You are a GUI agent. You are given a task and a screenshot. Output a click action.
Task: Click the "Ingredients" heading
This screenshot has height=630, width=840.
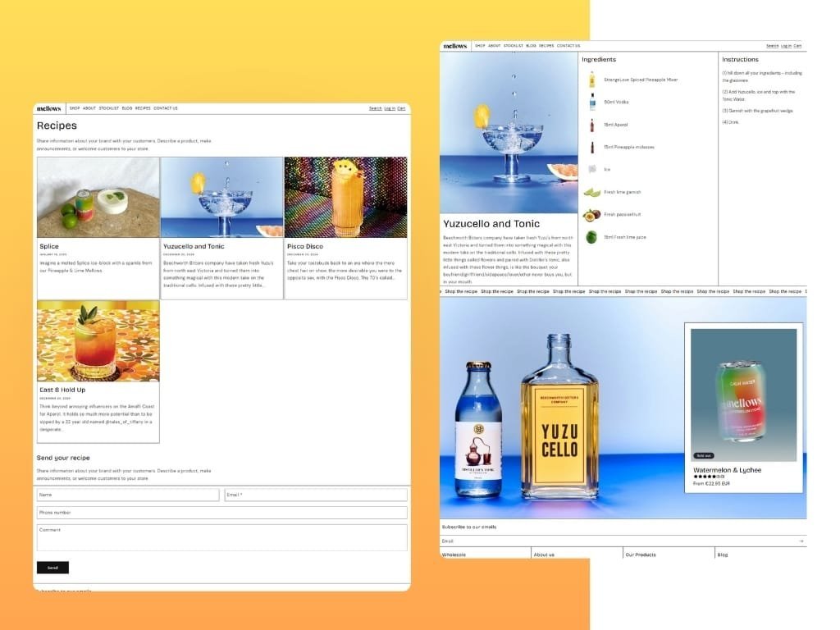599,59
